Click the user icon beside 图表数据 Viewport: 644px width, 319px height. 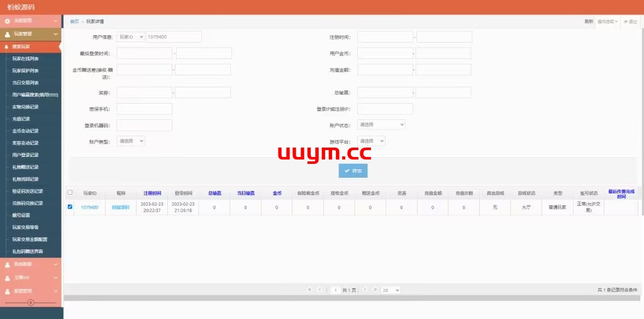pos(8,264)
